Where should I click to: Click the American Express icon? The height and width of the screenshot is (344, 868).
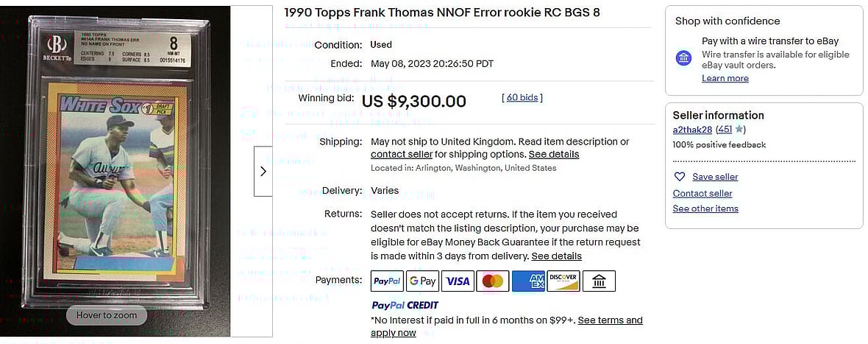[527, 281]
